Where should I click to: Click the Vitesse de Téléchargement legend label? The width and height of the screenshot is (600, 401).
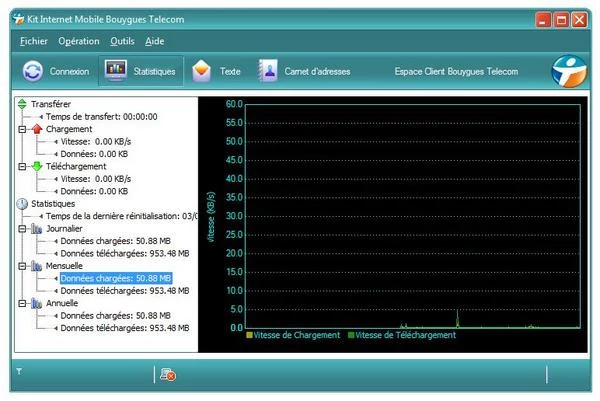[405, 335]
